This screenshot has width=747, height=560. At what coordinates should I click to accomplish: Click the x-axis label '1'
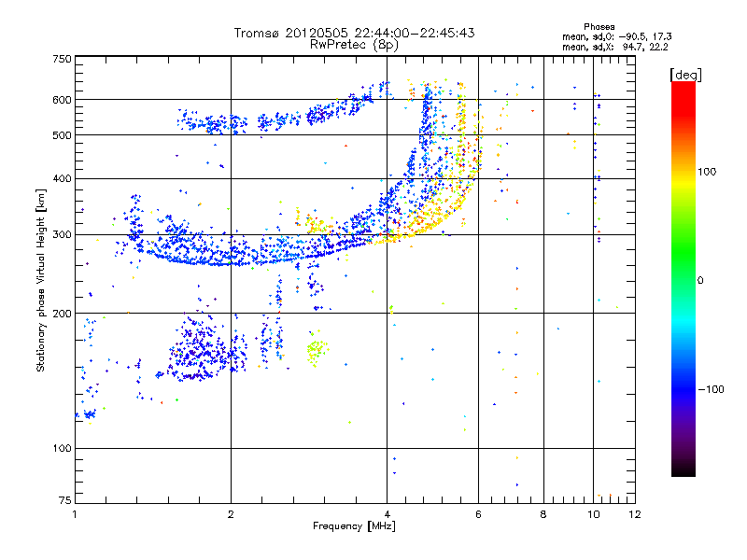[75, 514]
